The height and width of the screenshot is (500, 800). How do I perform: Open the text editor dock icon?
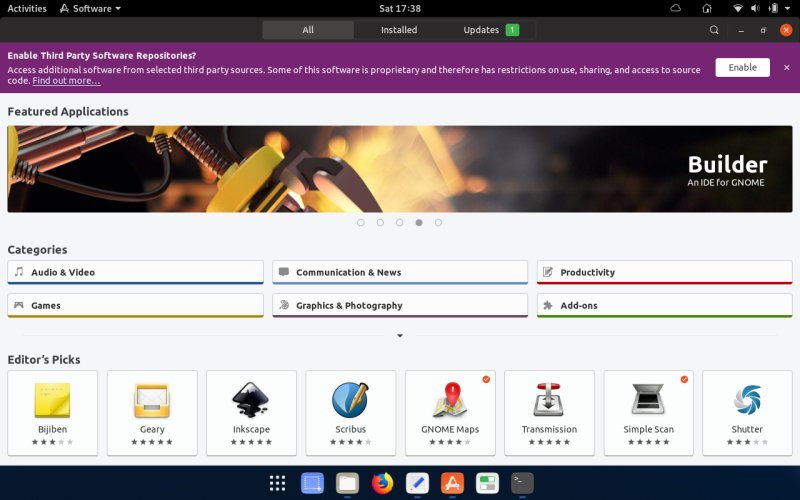[x=417, y=483]
